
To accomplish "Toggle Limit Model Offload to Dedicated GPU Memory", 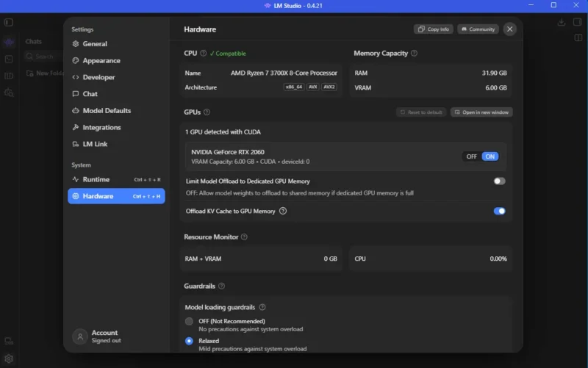I will point(499,181).
